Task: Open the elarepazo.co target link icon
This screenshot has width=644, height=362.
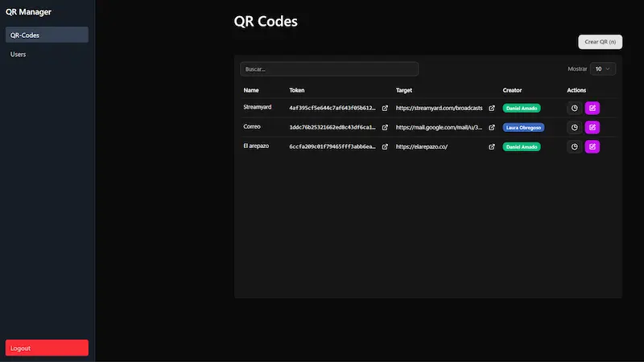Action: (492, 146)
